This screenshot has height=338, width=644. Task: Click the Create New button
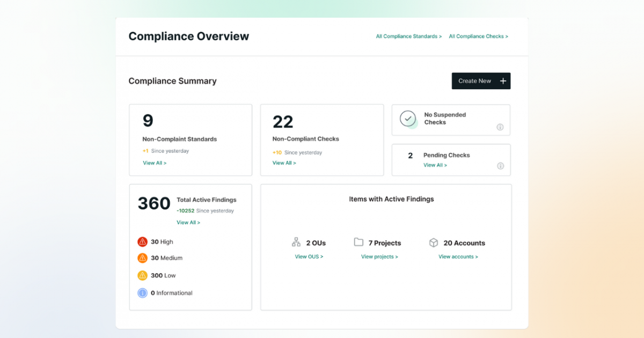tap(481, 80)
